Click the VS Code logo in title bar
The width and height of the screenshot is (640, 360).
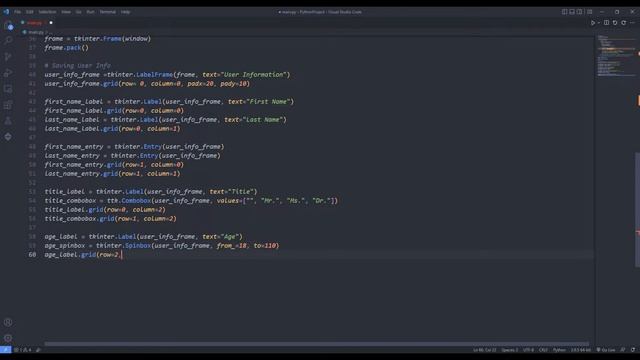(x=6, y=12)
